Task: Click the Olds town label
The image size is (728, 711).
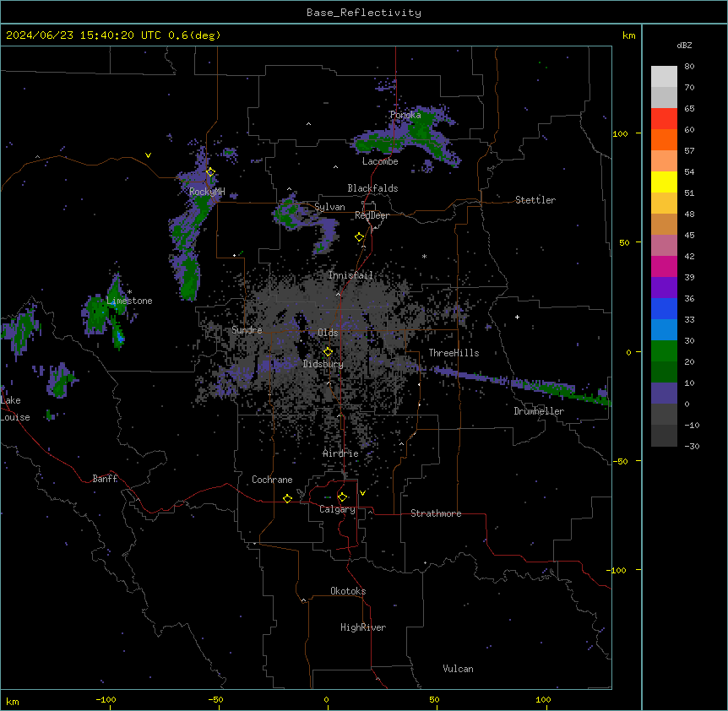Action: click(328, 333)
